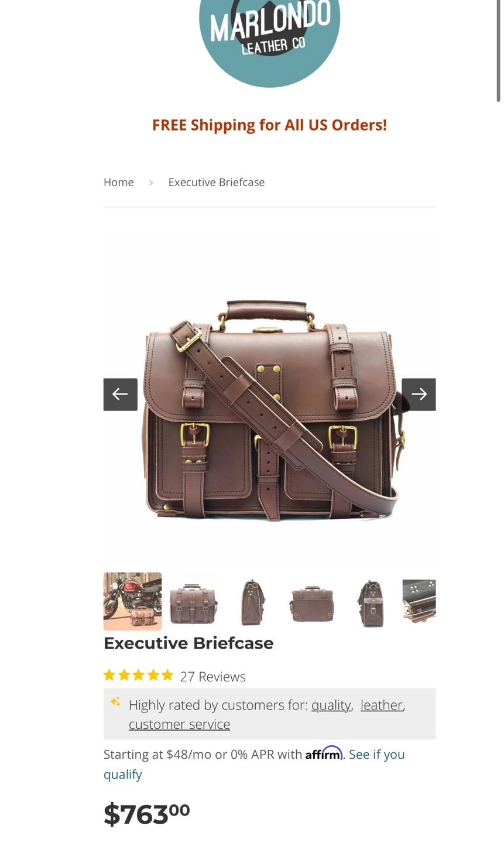This screenshot has width=504, height=843.
Task: Select the angled briefcase thumbnail
Action: (372, 603)
